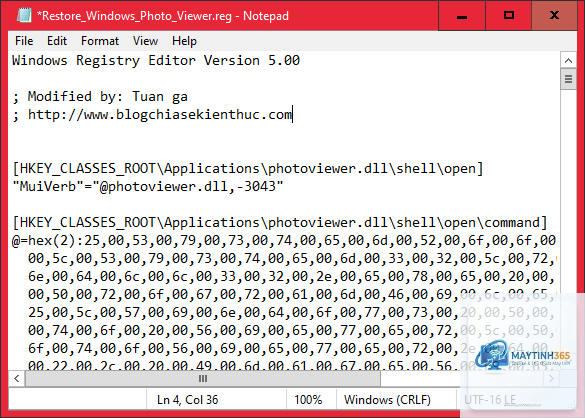Click the 100% zoom status bar field
585x418 pixels.
coord(308,400)
